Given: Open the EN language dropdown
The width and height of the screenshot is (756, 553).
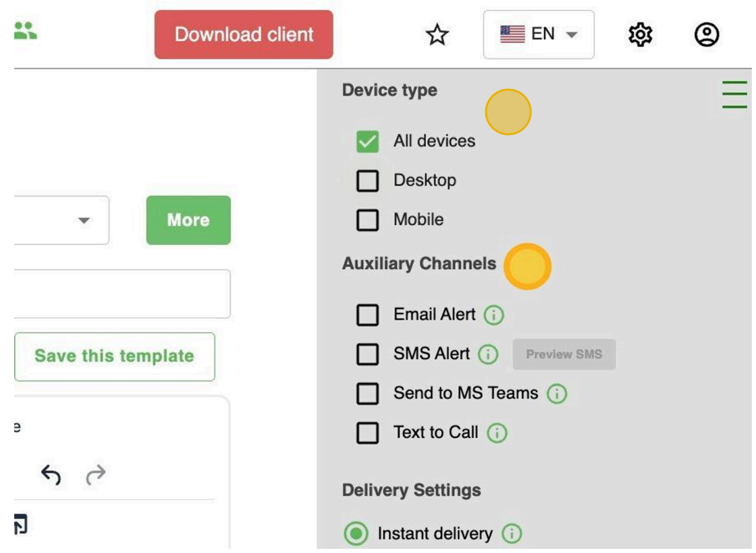Looking at the screenshot, I should point(538,35).
